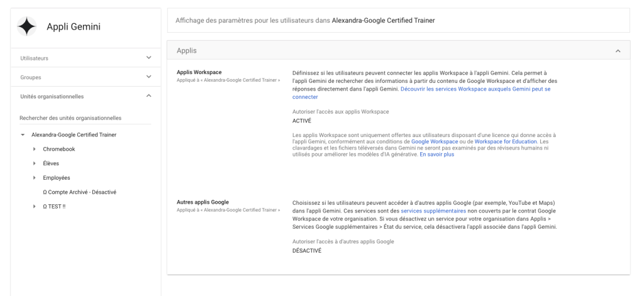Select the Employées organizational unit
Screen dimensions: 644x296
(x=56, y=178)
